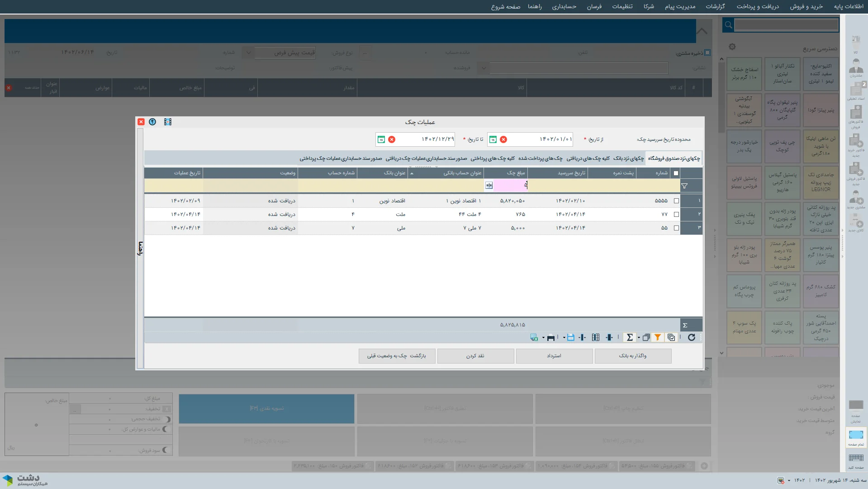Toggle the select-all checkbox in grid header
This screenshot has height=489, width=868.
pos(676,173)
